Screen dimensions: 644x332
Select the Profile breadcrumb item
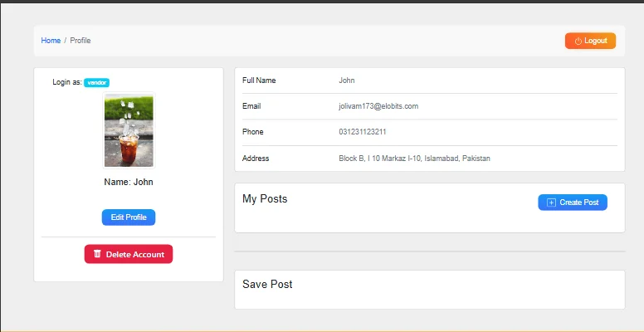point(80,41)
